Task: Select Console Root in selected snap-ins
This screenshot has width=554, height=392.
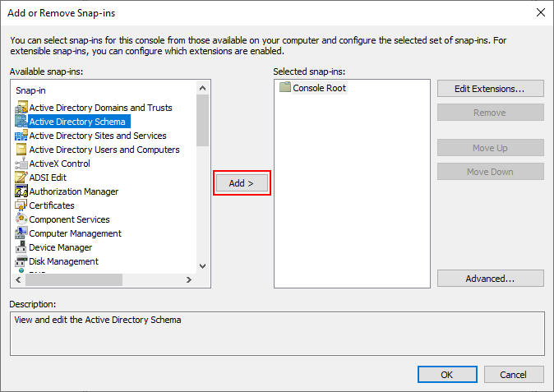Action: (x=320, y=88)
